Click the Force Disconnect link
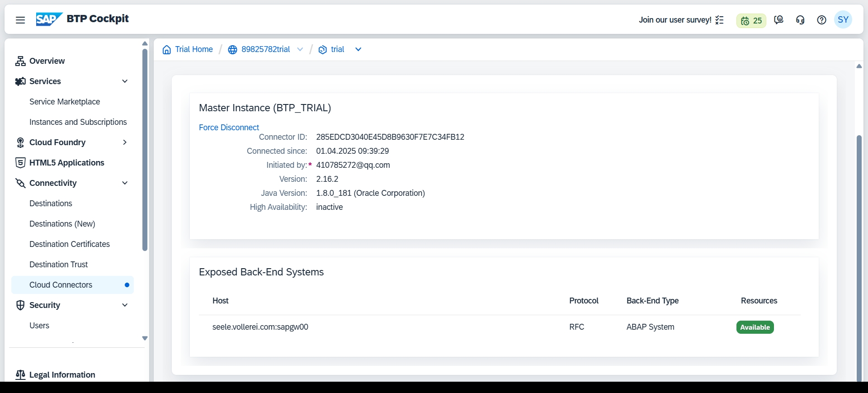This screenshot has width=868, height=393. click(x=229, y=128)
